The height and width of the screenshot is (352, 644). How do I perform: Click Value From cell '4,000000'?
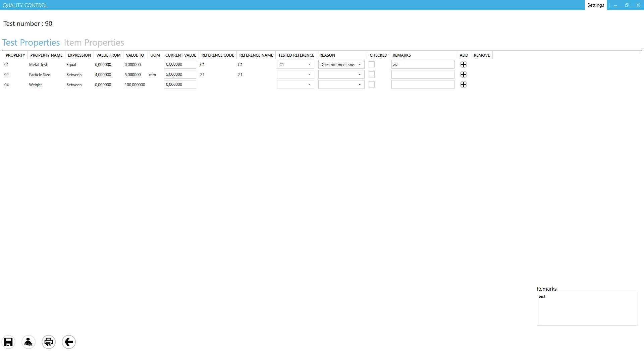(x=103, y=75)
